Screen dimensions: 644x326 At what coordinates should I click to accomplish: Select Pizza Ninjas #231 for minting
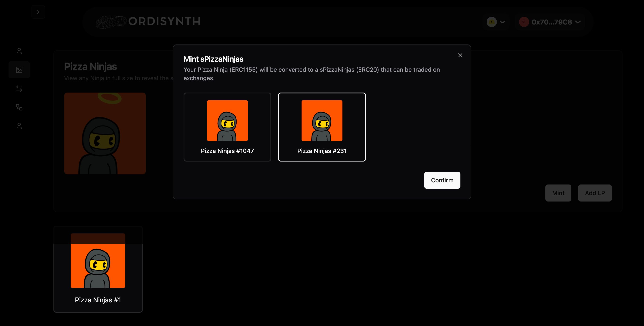(322, 127)
